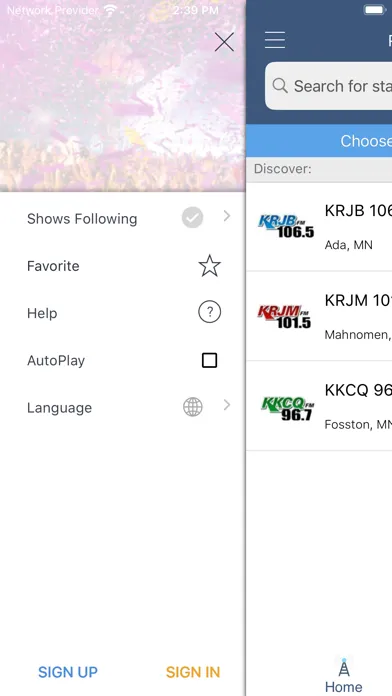Screen dimensions: 392x696
Task: Click the concert crowd header image
Action: [x=123, y=96]
